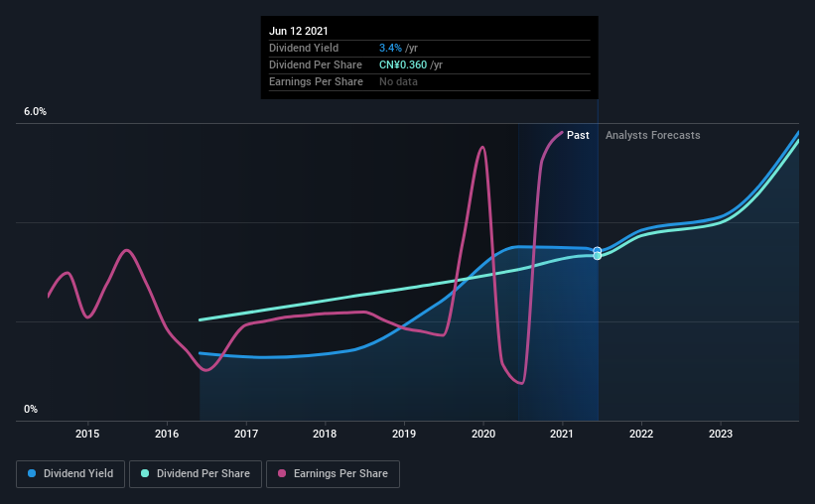Click the 2019 x-axis label
815x504 pixels.
click(x=404, y=434)
